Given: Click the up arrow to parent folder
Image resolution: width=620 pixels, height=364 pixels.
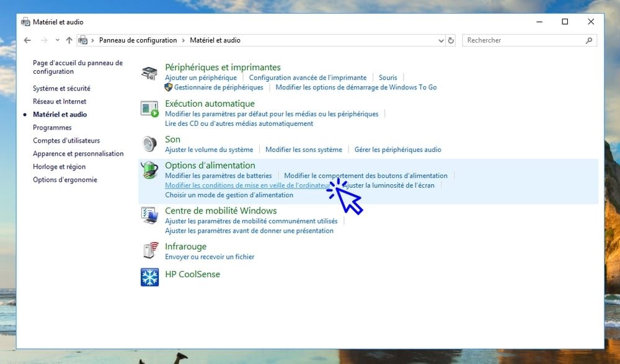Looking at the screenshot, I should pos(69,40).
